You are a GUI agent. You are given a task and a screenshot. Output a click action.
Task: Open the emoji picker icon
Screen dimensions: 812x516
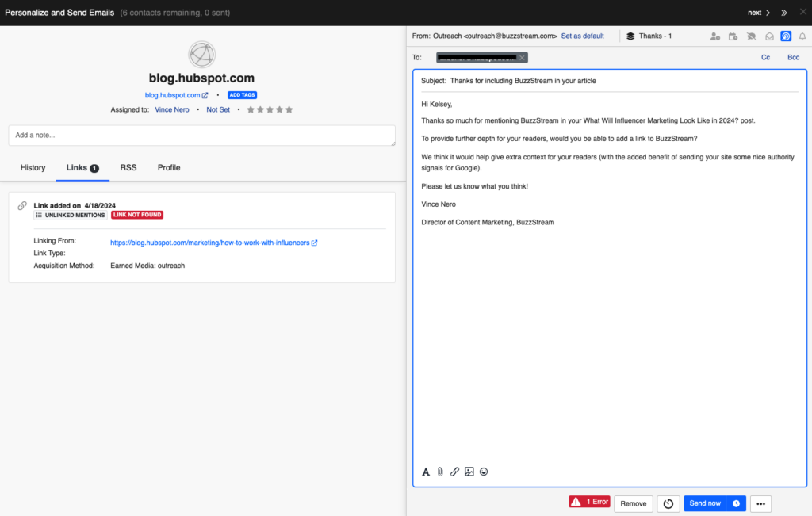click(484, 472)
